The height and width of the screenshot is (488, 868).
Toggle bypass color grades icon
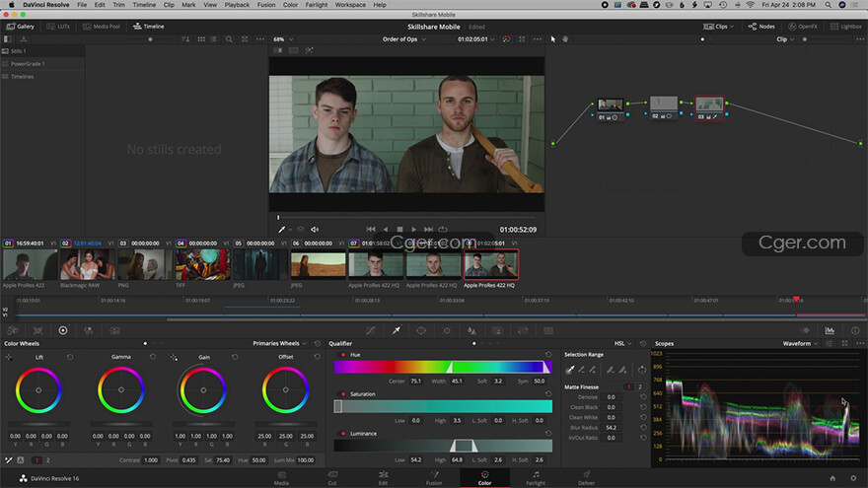[506, 39]
